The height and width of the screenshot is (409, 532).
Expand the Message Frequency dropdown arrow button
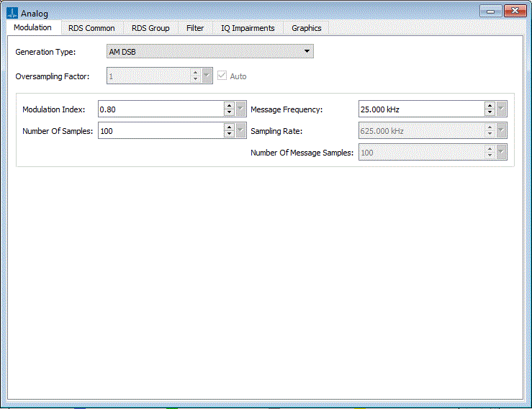502,109
